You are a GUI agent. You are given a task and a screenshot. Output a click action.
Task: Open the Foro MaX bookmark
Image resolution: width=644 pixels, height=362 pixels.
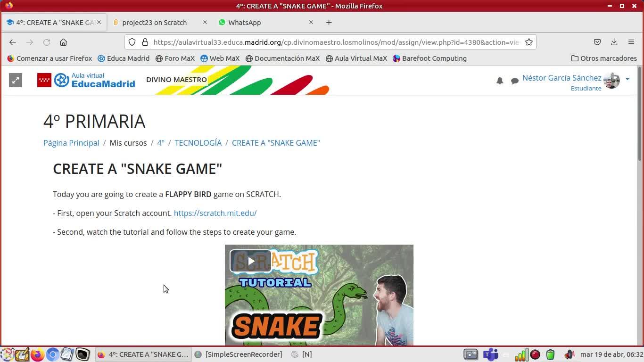tap(175, 58)
